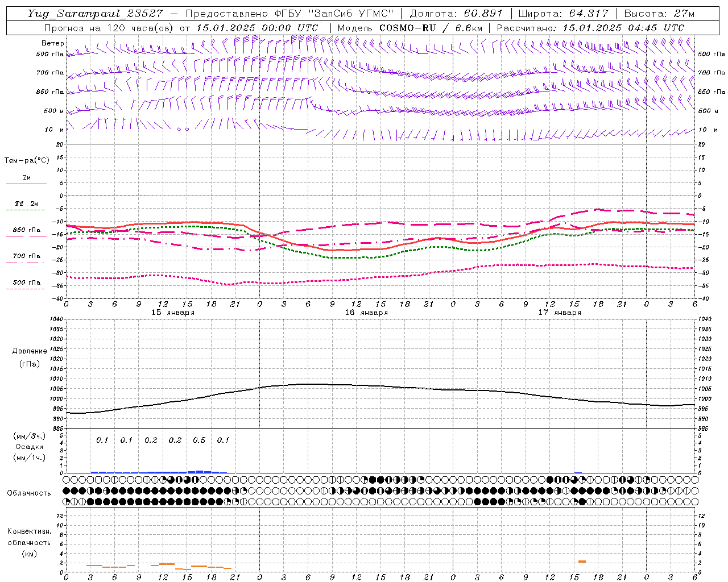The image size is (728, 582).
Task: Select the Высота: 27м header text
Action: click(x=659, y=14)
